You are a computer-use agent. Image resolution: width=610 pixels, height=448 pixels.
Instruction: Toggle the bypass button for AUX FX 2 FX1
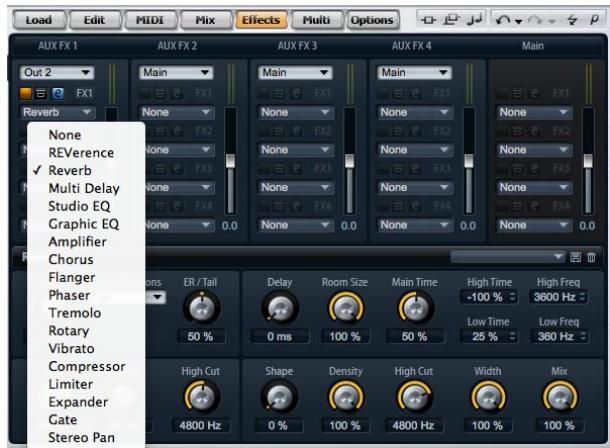(x=161, y=93)
